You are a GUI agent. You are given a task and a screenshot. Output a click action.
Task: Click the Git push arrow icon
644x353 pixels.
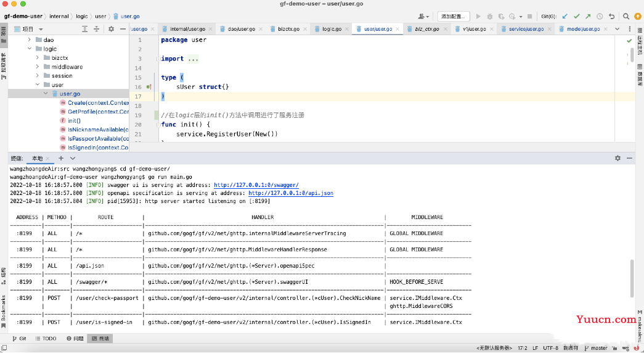tap(588, 17)
